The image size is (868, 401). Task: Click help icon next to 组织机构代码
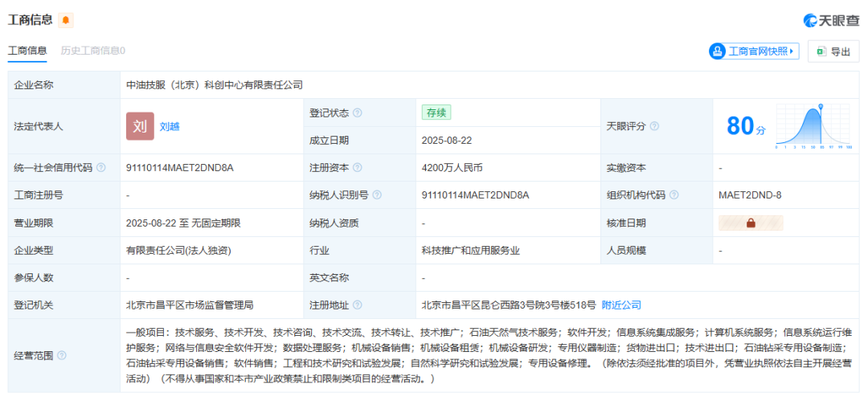pyautogui.click(x=674, y=195)
